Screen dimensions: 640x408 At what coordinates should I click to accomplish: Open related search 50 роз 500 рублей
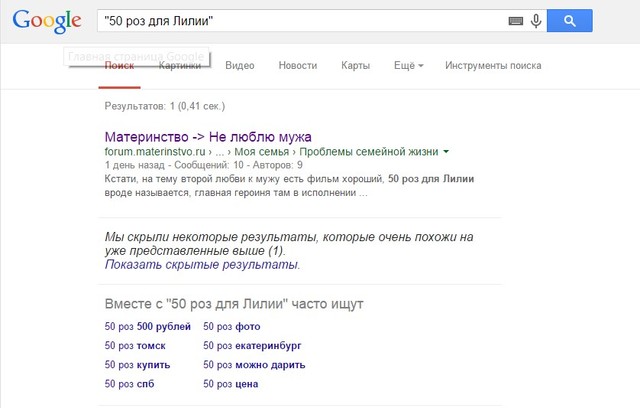coord(148,326)
